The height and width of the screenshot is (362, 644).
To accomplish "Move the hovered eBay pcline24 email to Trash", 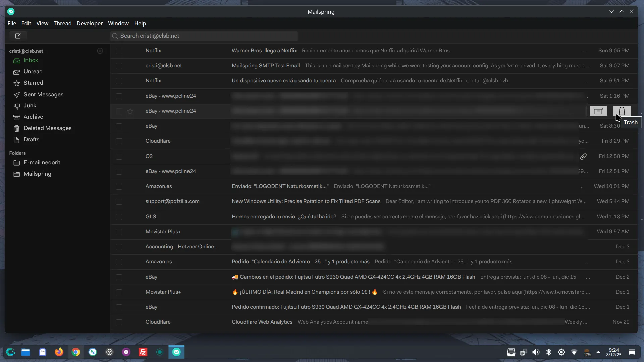I will (622, 111).
